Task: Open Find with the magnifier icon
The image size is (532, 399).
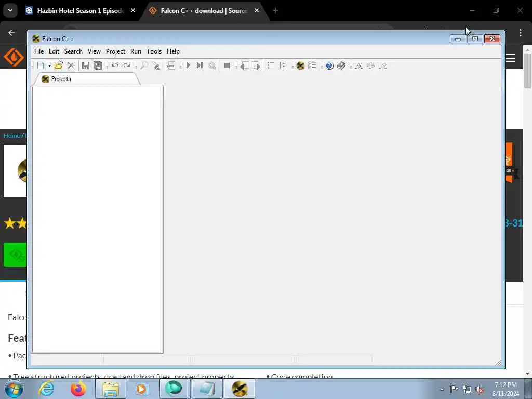Action: tap(144, 65)
